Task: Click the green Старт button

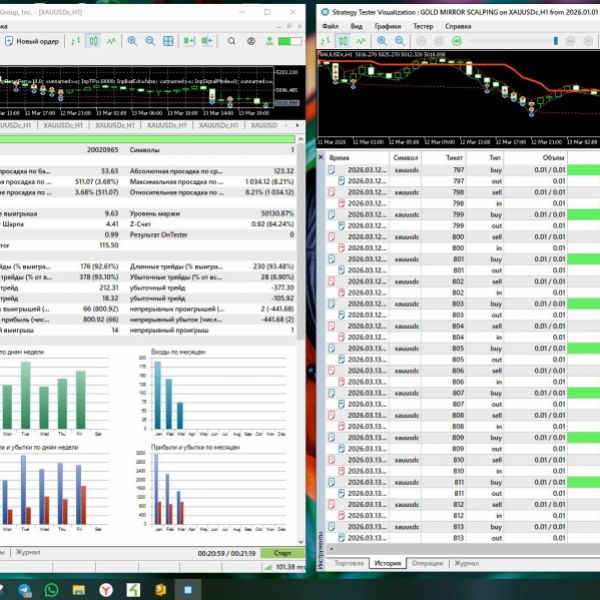Action: tap(283, 552)
